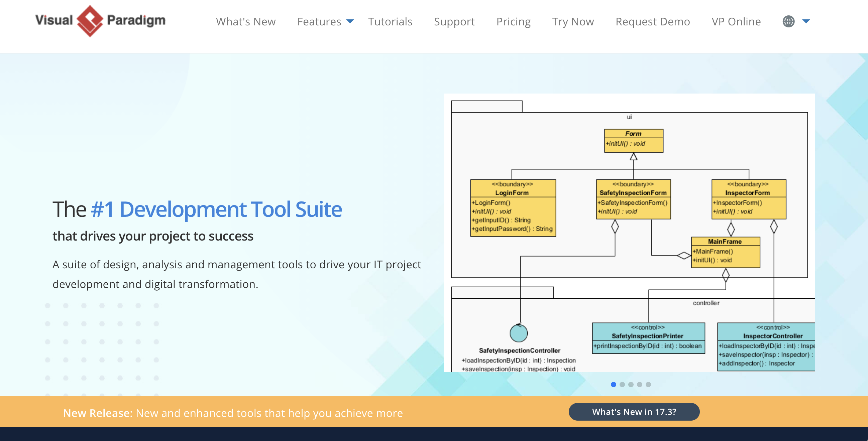Click the Visual Paradigm diamond logo

point(90,21)
